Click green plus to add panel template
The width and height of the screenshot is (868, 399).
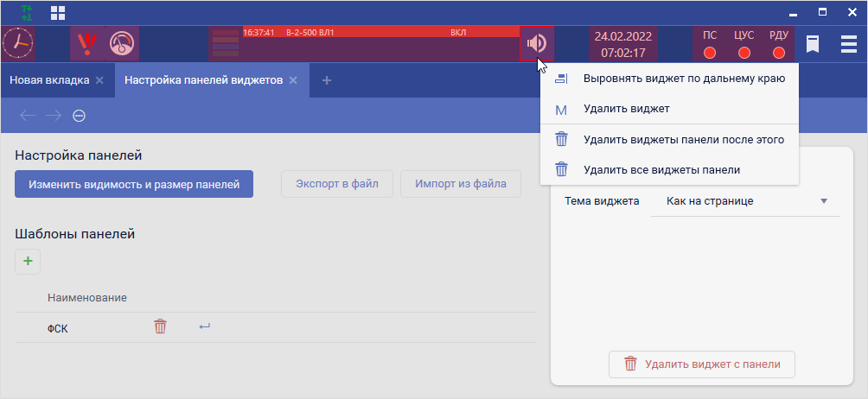(x=28, y=261)
